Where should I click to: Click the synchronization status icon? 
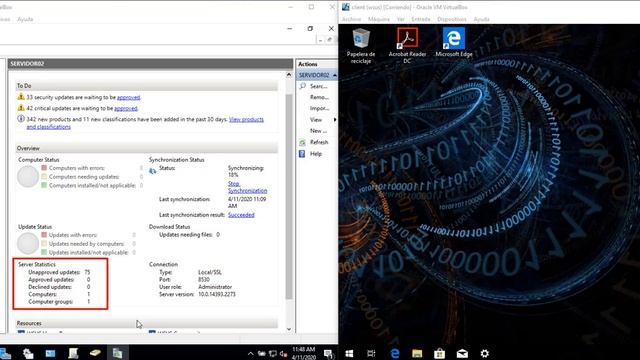[153, 171]
